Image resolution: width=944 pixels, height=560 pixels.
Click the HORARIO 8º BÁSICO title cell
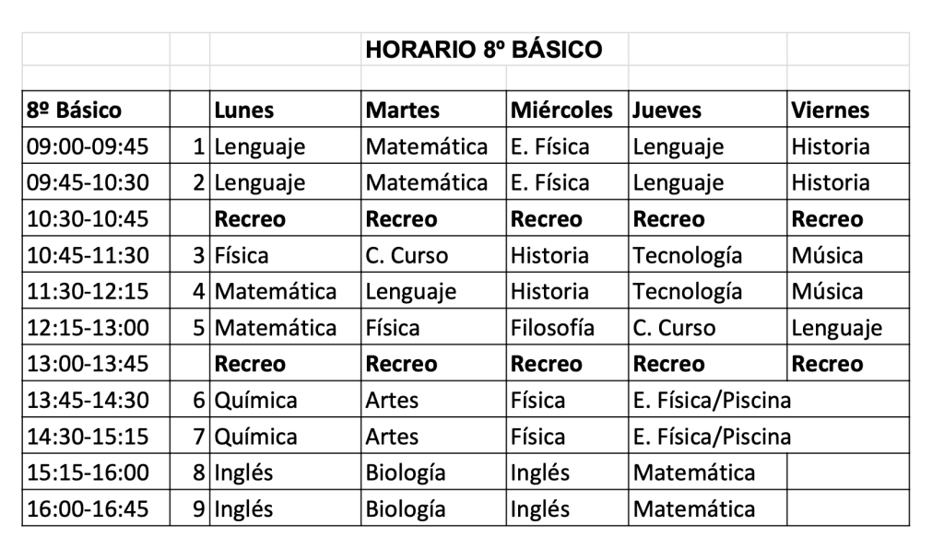coord(484,49)
